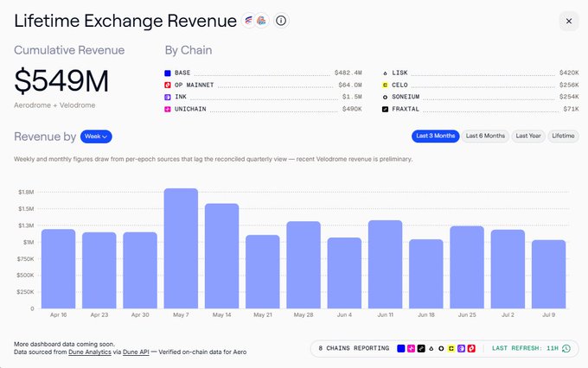Click the Aerodrome + Velodrome caption
588x368 pixels.
(x=54, y=105)
